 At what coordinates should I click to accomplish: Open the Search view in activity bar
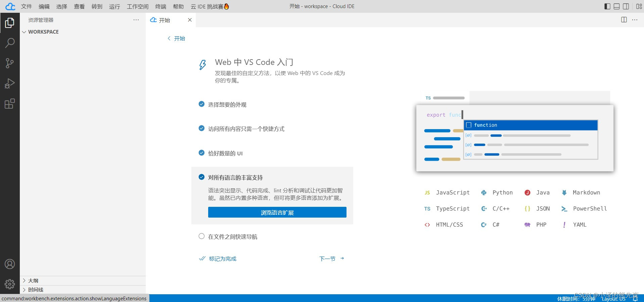click(x=10, y=43)
